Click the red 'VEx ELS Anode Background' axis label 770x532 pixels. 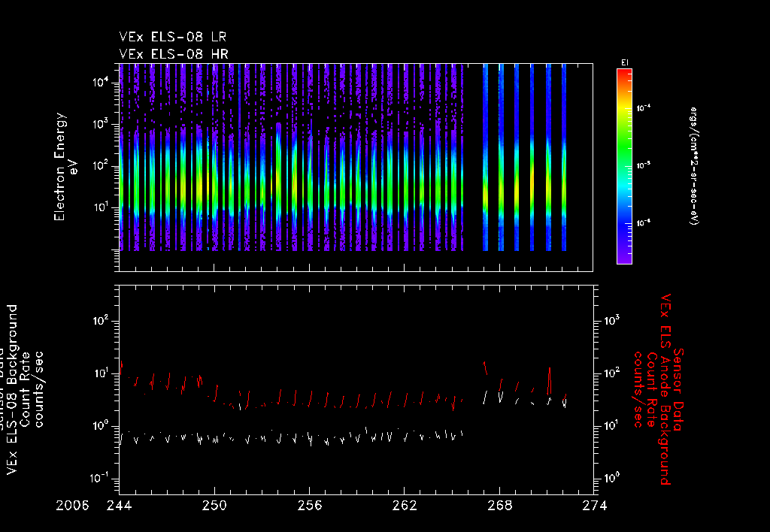click(665, 389)
